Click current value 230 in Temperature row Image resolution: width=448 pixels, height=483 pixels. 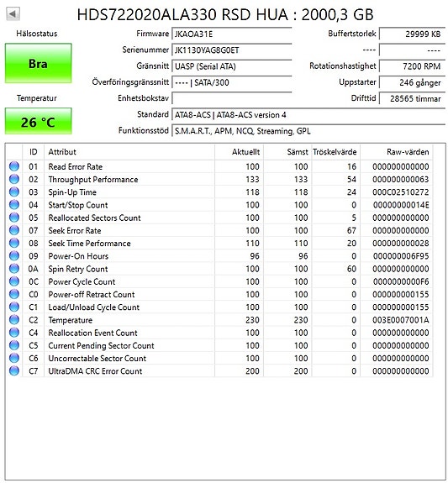[252, 320]
